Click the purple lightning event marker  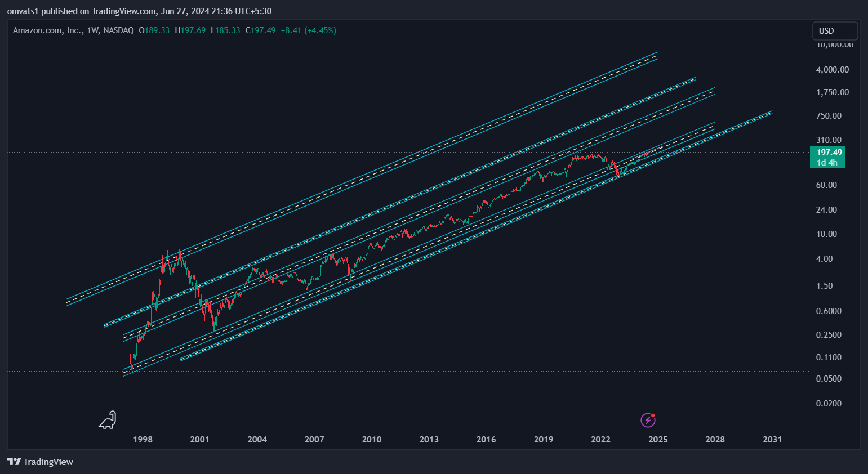648,420
